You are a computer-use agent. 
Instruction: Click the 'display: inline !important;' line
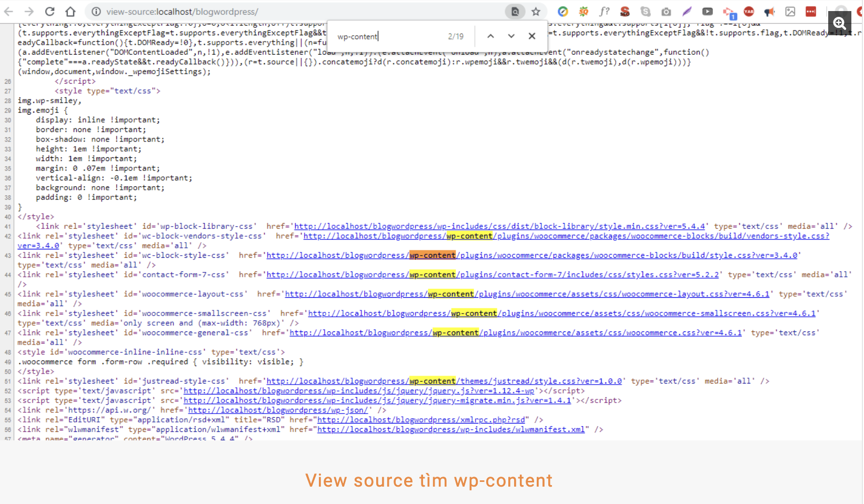98,120
